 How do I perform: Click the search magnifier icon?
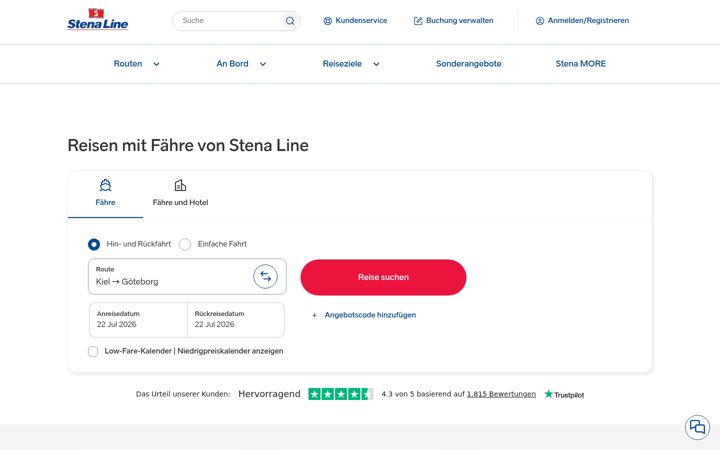pos(290,21)
